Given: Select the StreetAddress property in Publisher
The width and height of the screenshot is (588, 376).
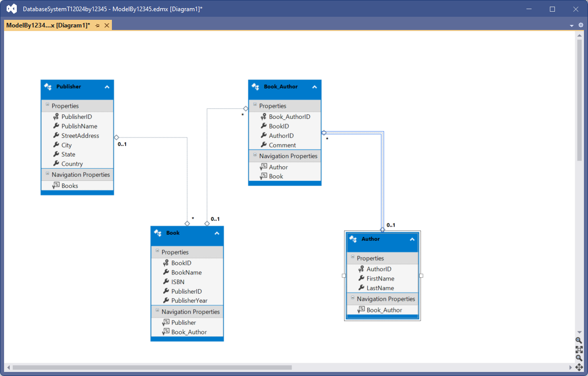Looking at the screenshot, I should 80,136.
